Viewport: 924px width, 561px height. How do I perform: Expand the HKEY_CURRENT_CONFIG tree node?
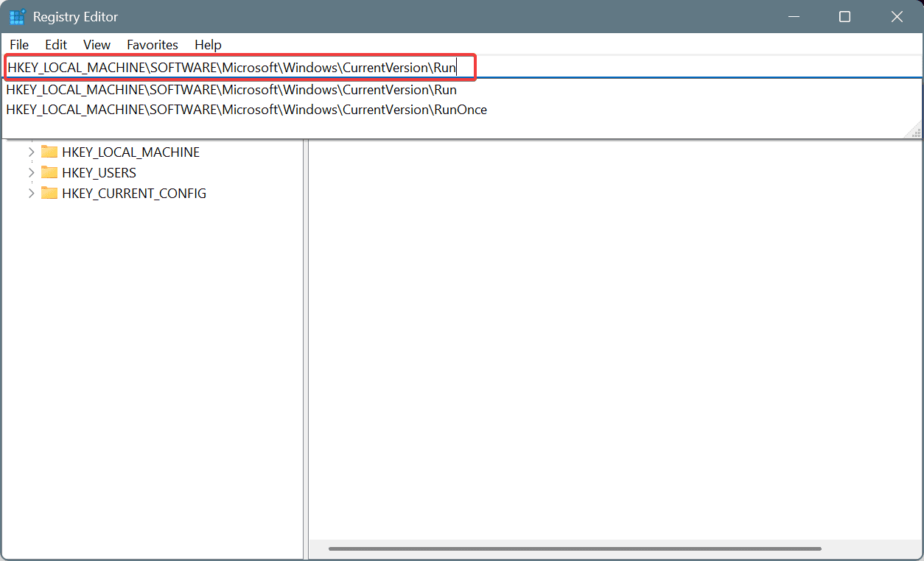point(31,194)
